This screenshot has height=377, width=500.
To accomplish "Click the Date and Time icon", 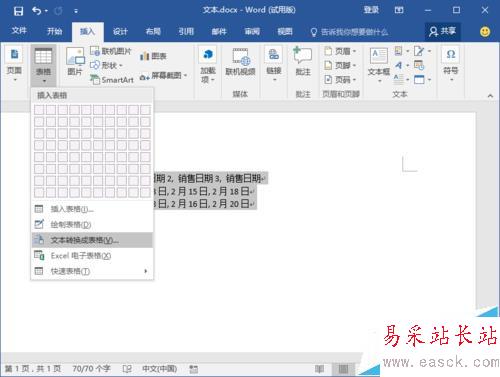I will pyautogui.click(x=419, y=65).
